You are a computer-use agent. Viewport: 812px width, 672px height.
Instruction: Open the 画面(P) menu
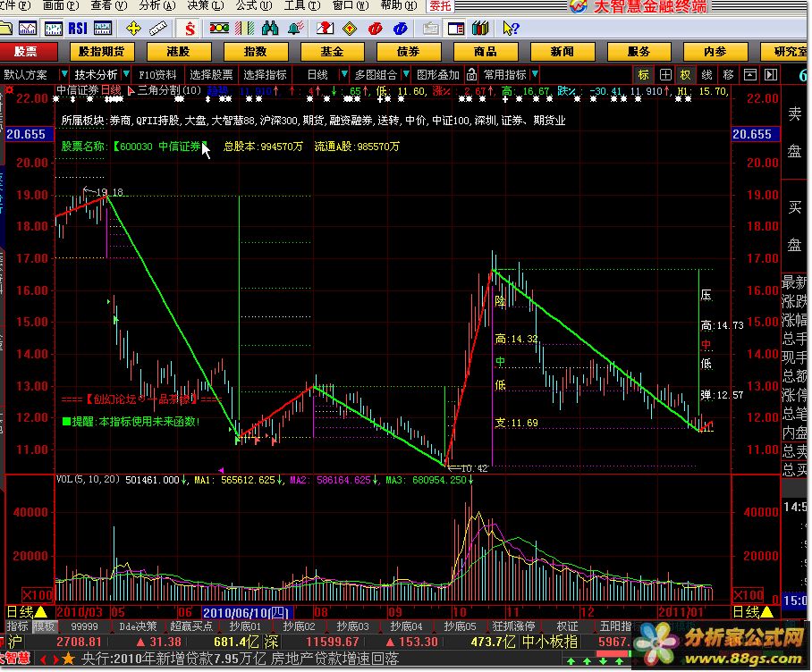pos(61,5)
